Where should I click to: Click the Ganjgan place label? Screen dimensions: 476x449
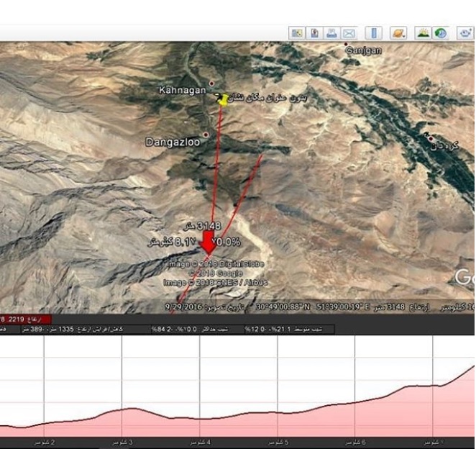tap(363, 50)
